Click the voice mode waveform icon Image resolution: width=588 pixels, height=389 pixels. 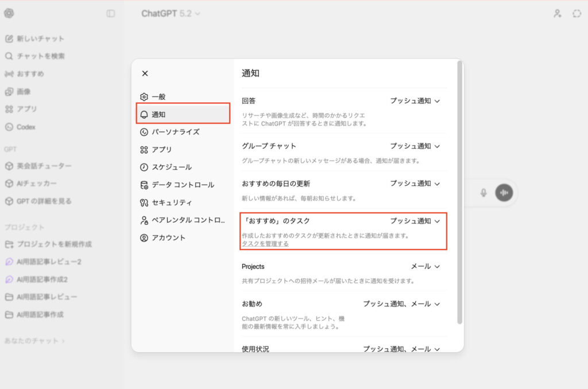click(x=504, y=193)
